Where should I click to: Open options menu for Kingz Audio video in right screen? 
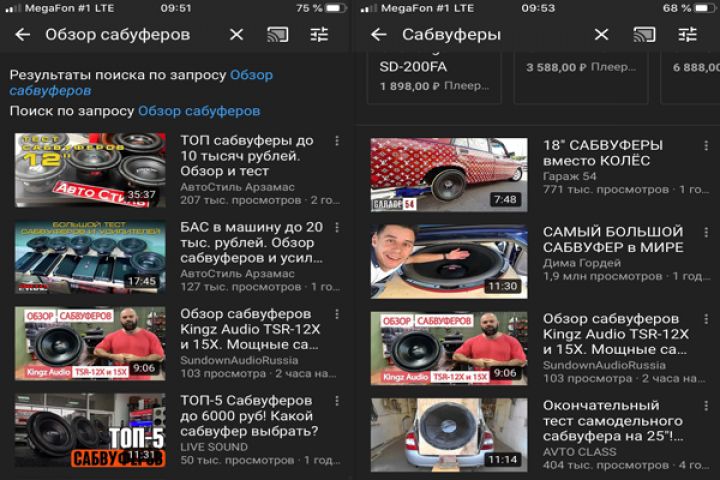706,319
